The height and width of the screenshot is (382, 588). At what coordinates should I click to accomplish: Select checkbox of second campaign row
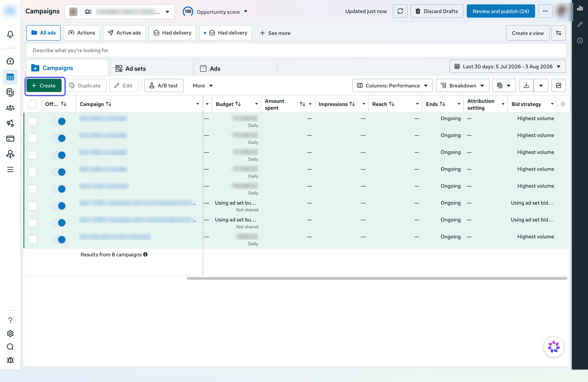point(32,138)
